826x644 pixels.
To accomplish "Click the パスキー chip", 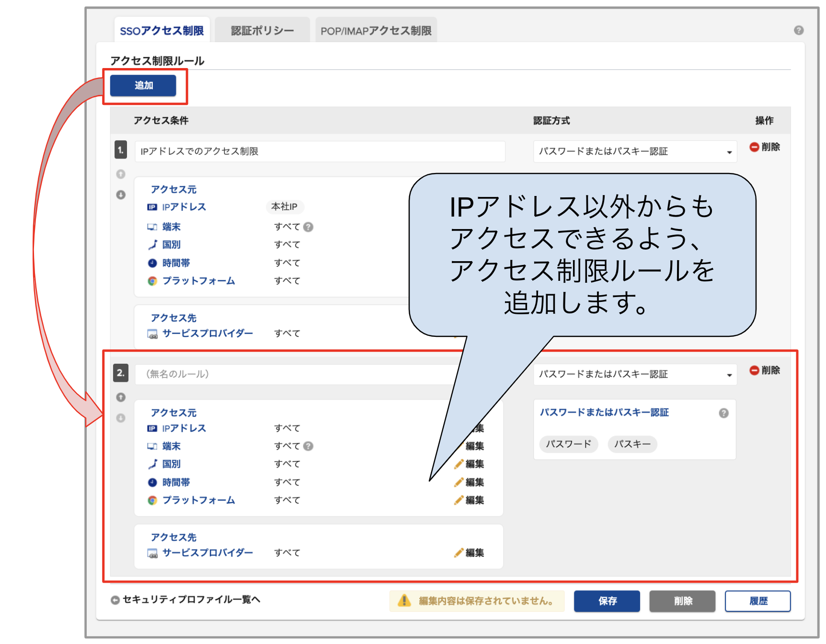I will pyautogui.click(x=632, y=444).
